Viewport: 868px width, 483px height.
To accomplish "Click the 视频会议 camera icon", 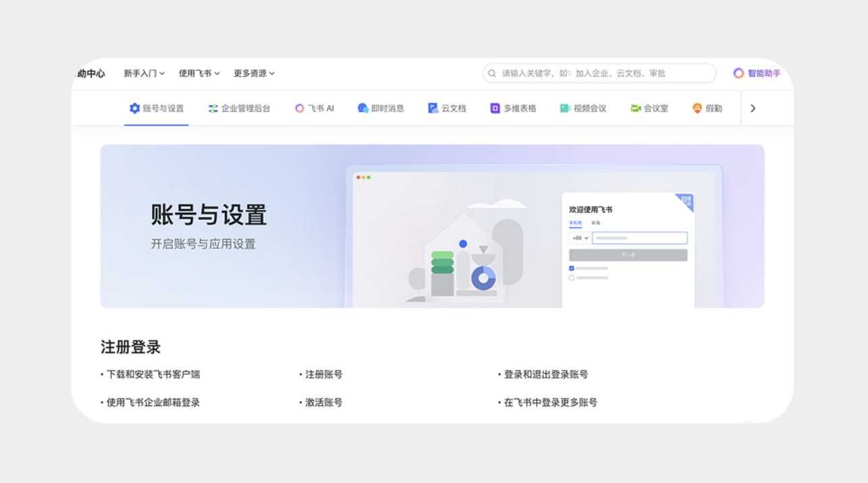I will (565, 109).
